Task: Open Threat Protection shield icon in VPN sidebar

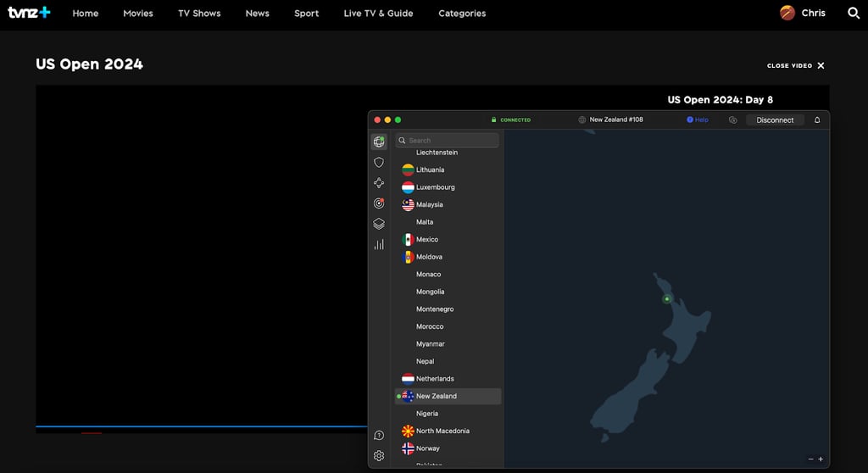Action: pyautogui.click(x=379, y=162)
